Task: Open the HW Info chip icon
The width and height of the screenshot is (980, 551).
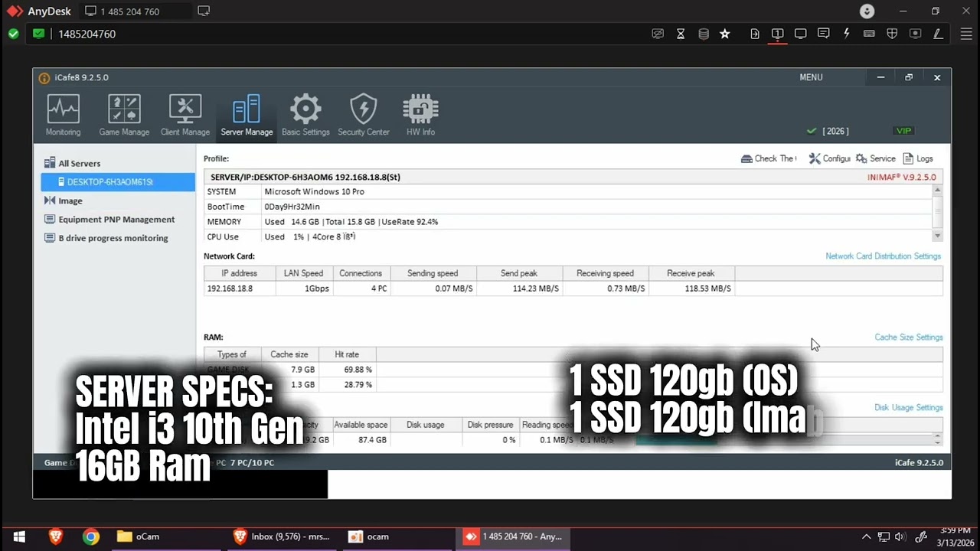Action: pos(420,115)
